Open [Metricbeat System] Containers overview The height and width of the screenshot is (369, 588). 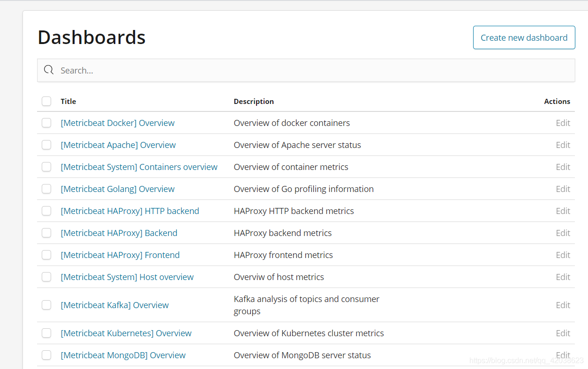click(x=139, y=167)
